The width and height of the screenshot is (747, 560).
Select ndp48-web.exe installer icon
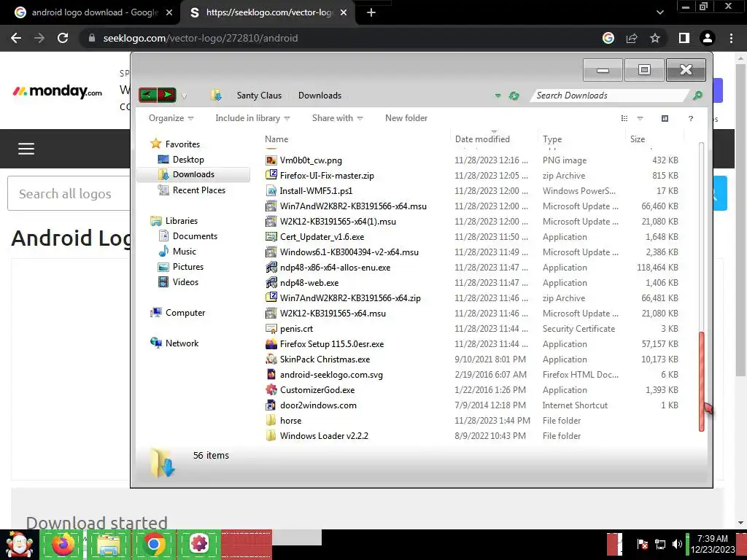click(x=271, y=282)
